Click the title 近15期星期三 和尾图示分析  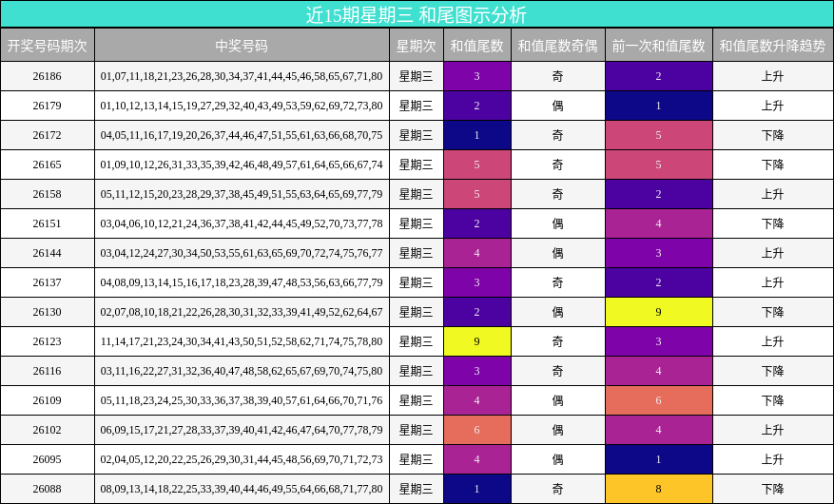point(417,14)
